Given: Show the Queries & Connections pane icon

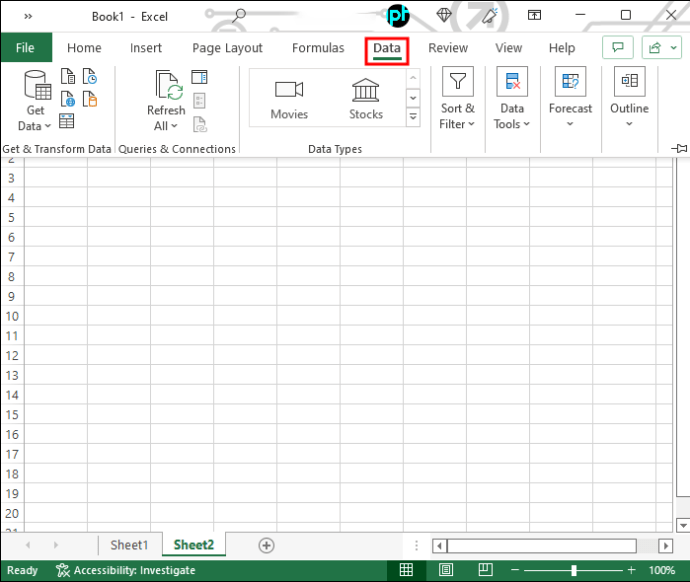Looking at the screenshot, I should [x=199, y=77].
